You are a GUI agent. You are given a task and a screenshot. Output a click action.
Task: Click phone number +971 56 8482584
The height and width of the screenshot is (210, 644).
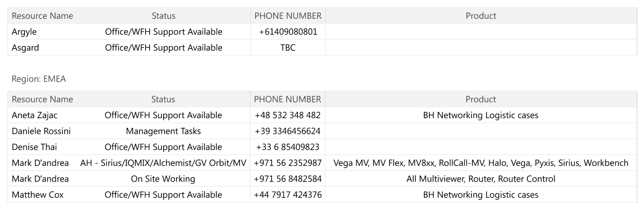pyautogui.click(x=288, y=178)
